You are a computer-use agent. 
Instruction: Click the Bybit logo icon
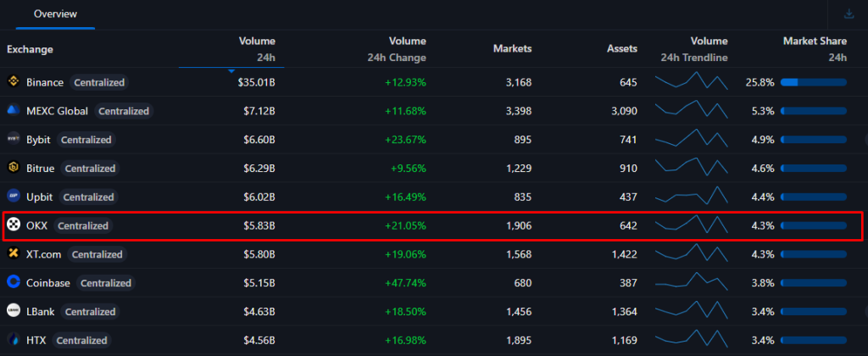pyautogui.click(x=14, y=140)
